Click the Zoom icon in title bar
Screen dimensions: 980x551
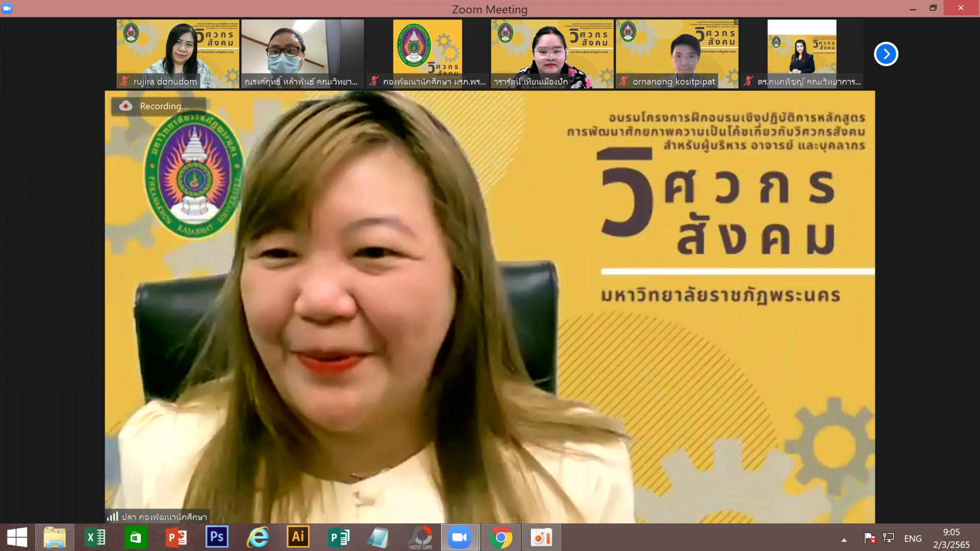[x=7, y=9]
